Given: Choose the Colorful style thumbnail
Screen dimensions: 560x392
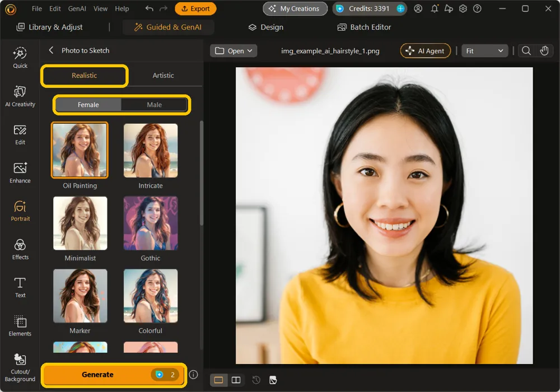Looking at the screenshot, I should pos(150,296).
